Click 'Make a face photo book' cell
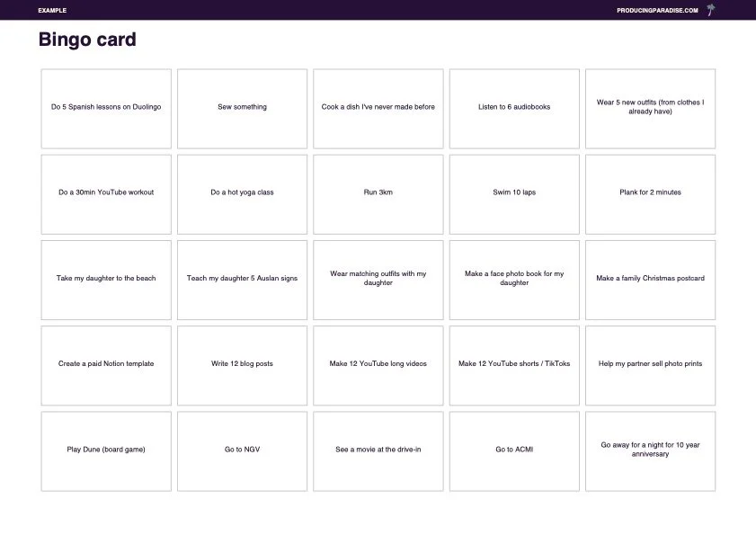The width and height of the screenshot is (756, 535). (514, 280)
